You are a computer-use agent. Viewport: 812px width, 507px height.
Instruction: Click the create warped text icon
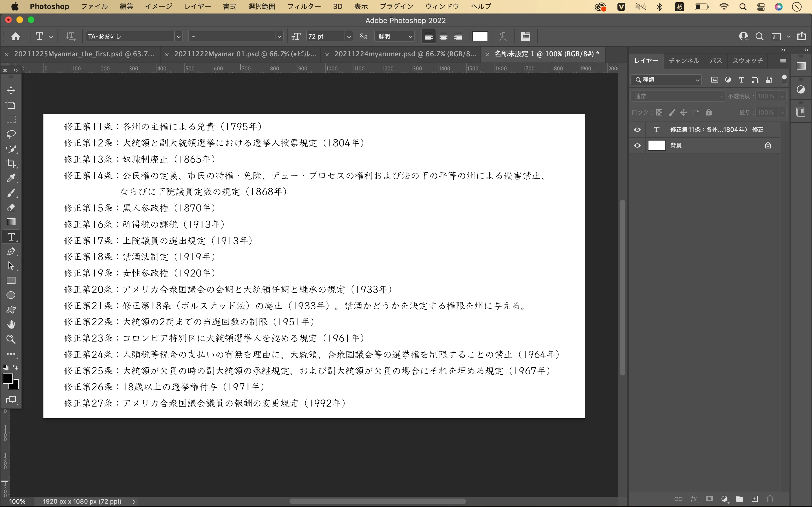[x=502, y=36]
